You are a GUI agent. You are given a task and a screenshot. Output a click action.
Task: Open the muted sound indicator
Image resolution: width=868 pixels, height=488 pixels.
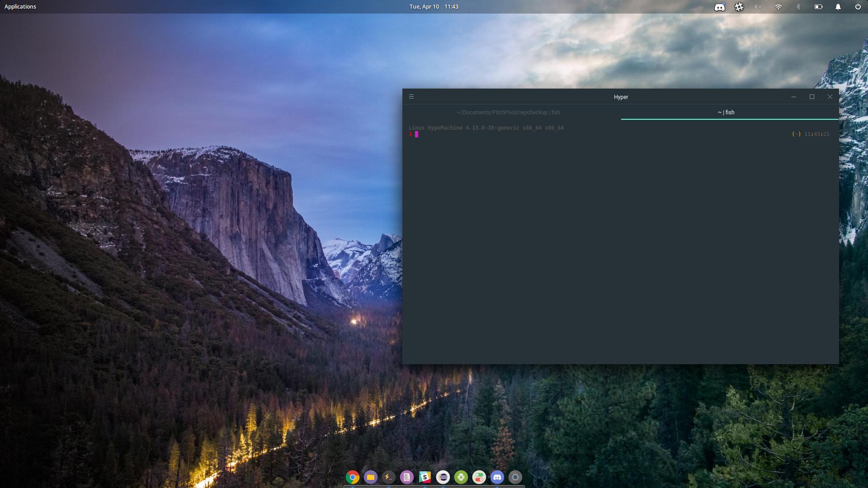tap(758, 7)
